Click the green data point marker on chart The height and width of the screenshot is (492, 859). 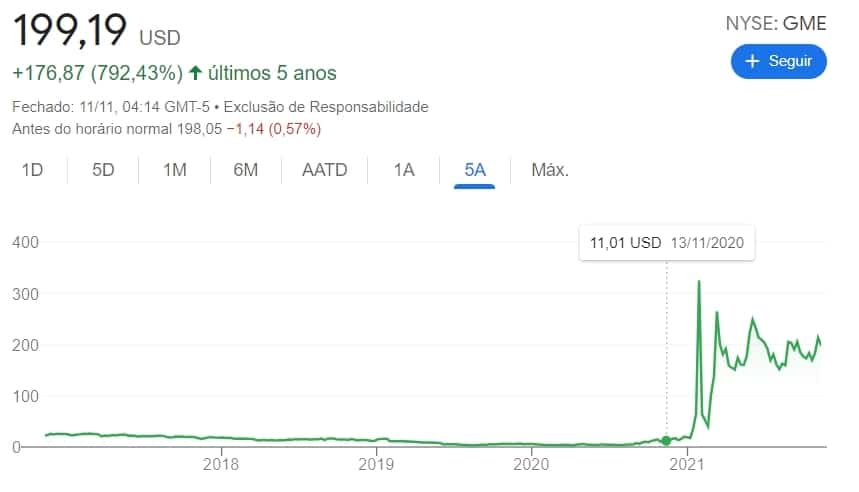(x=666, y=441)
